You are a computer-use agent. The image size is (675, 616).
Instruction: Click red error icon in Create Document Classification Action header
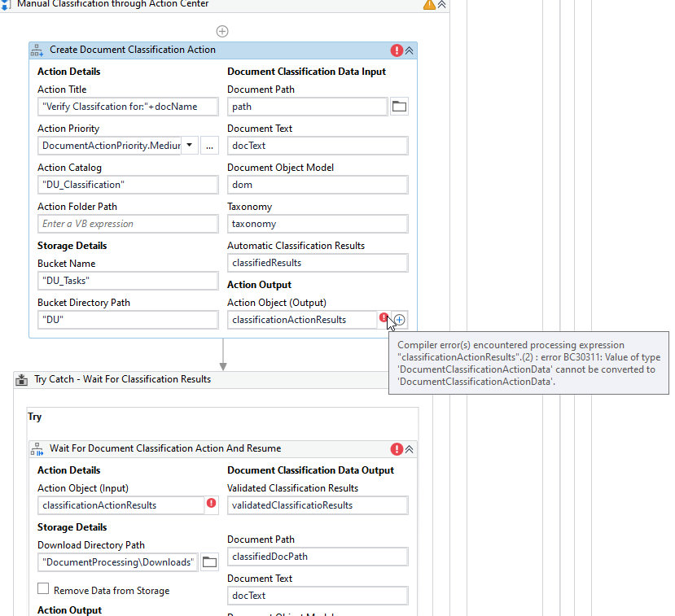[x=397, y=50]
